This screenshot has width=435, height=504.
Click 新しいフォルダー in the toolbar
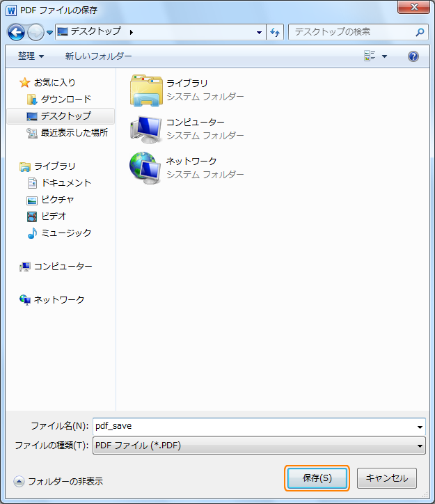tap(98, 56)
